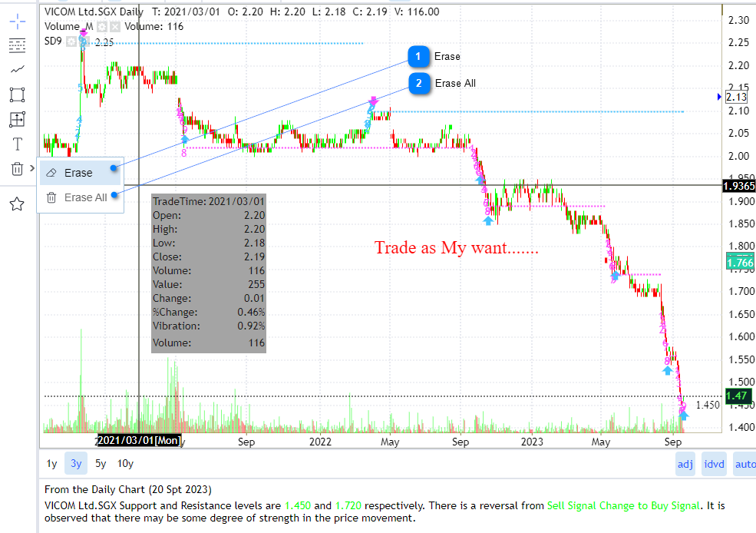Click the %Change value 0.46% in tooltip
Viewport: 756px width, 533px height.
click(251, 312)
